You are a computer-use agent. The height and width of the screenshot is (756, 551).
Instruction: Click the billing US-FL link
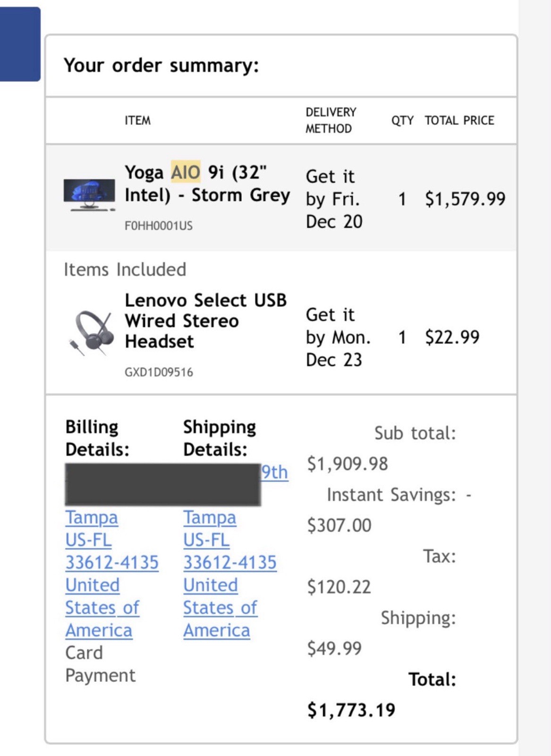coord(88,540)
